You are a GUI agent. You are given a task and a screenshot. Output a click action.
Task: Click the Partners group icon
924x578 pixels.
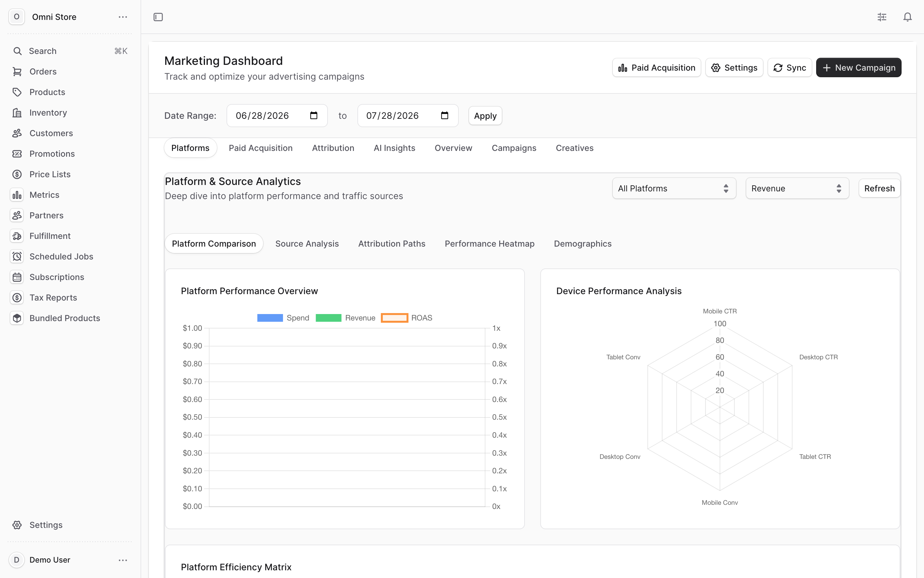17,215
